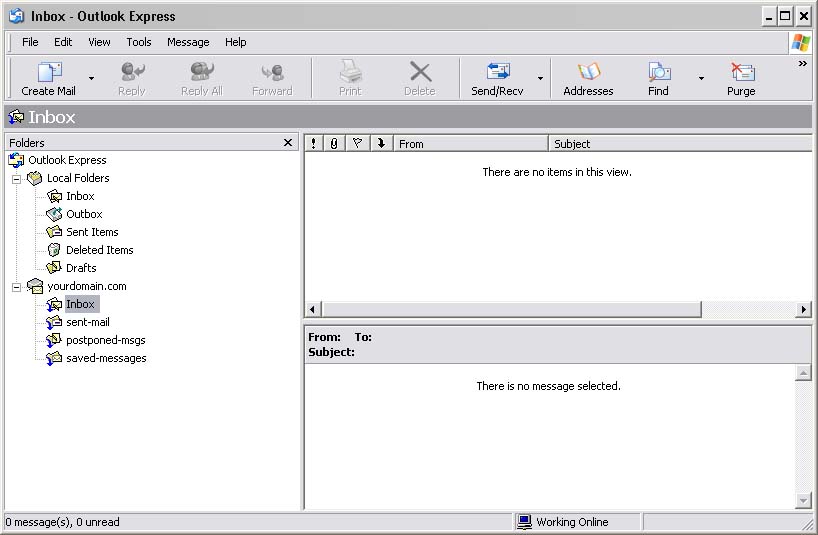818x535 pixels.
Task: Click the Print toolbar icon
Action: pos(350,71)
